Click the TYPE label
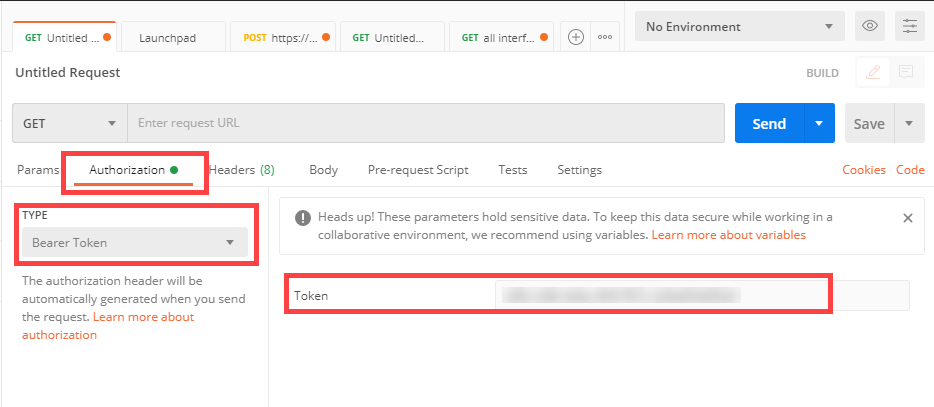Screen dimensions: 934x407 [x=35, y=216]
